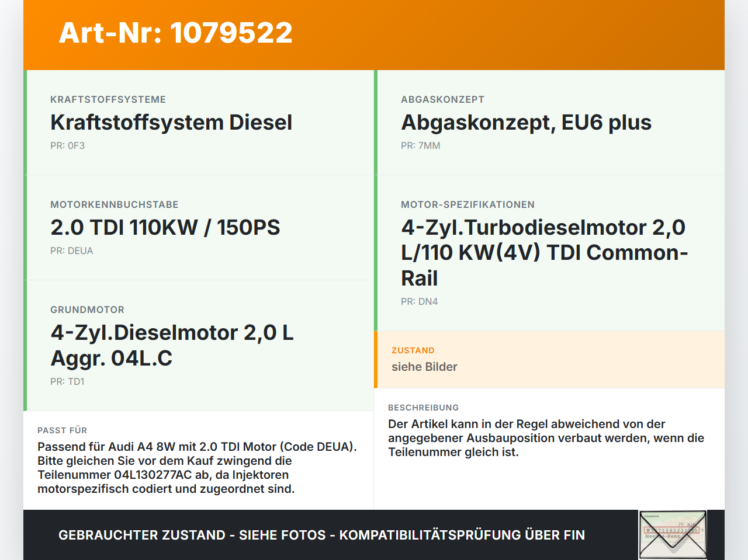
Task: Click the orange 'ZUSTAND' label
Action: 413,350
